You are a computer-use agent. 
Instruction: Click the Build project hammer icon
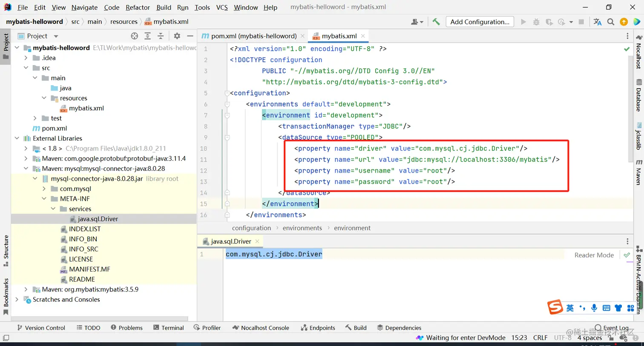436,22
